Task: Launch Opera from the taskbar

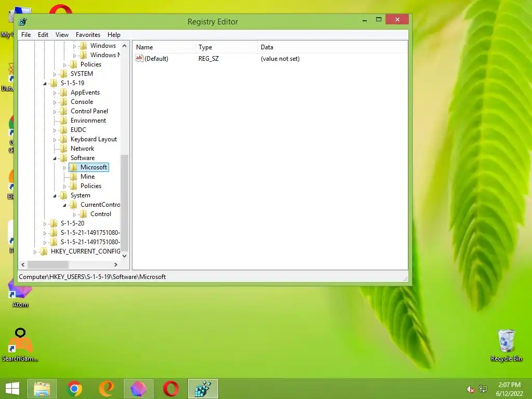Action: [x=170, y=389]
